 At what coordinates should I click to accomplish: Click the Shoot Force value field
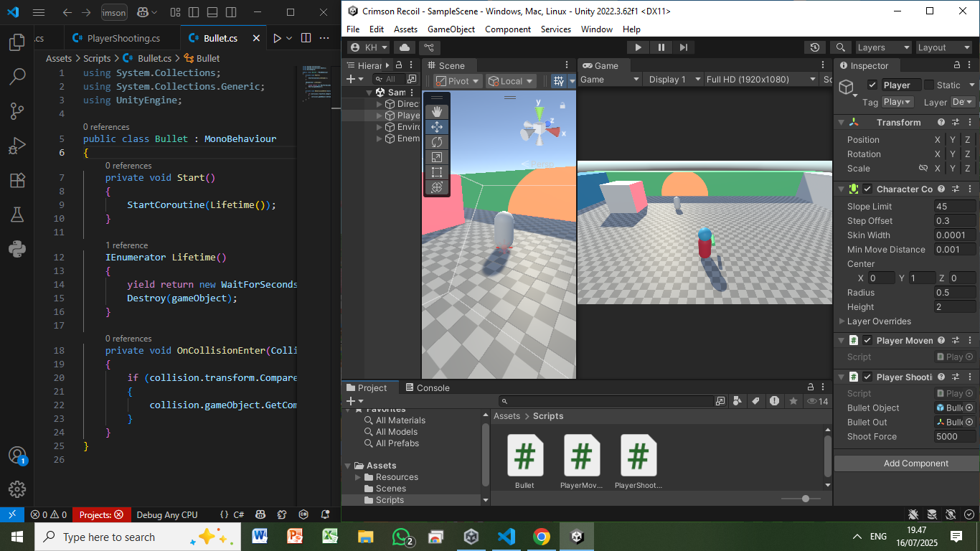[954, 436]
